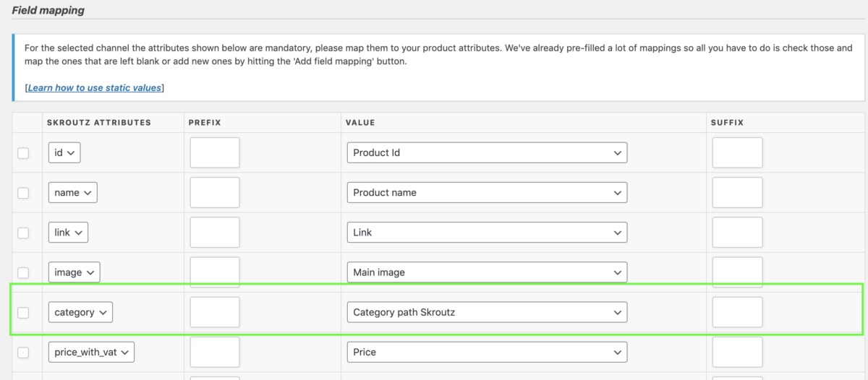The width and height of the screenshot is (868, 380).
Task: Change the Category path Skroutz value dropdown
Action: [487, 312]
